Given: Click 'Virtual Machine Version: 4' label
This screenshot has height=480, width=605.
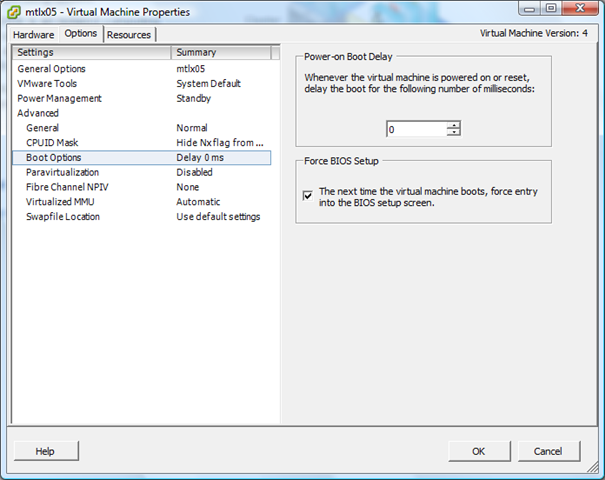Looking at the screenshot, I should point(534,33).
